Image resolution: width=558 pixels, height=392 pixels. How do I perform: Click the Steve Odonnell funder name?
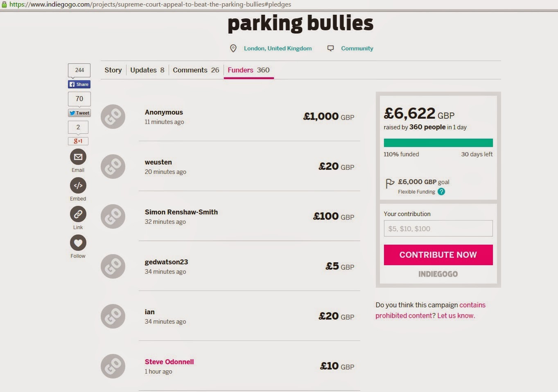(x=169, y=362)
